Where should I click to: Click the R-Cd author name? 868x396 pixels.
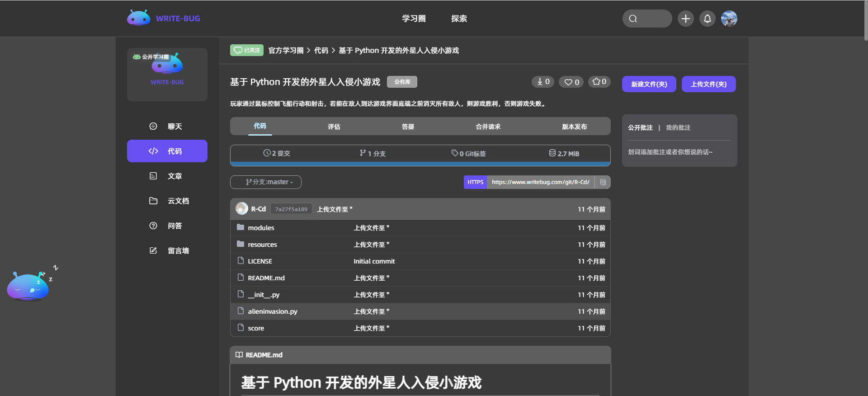point(259,209)
